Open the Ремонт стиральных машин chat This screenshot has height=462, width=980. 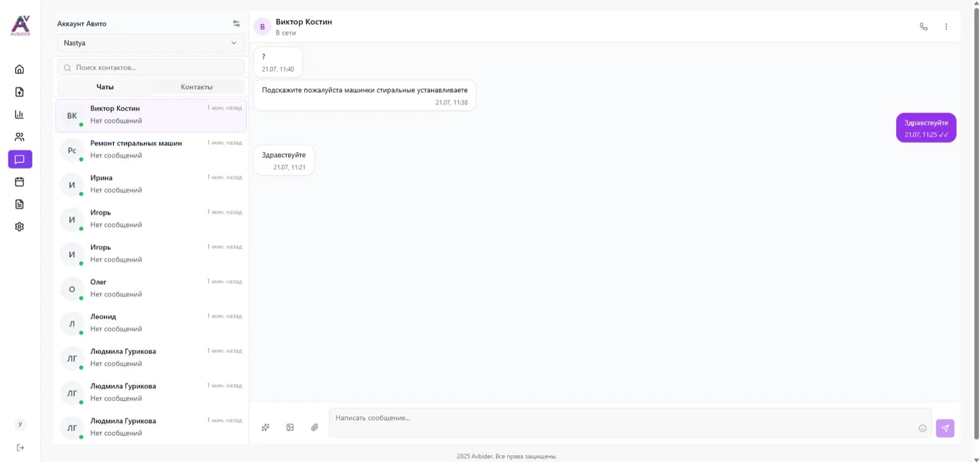(151, 150)
